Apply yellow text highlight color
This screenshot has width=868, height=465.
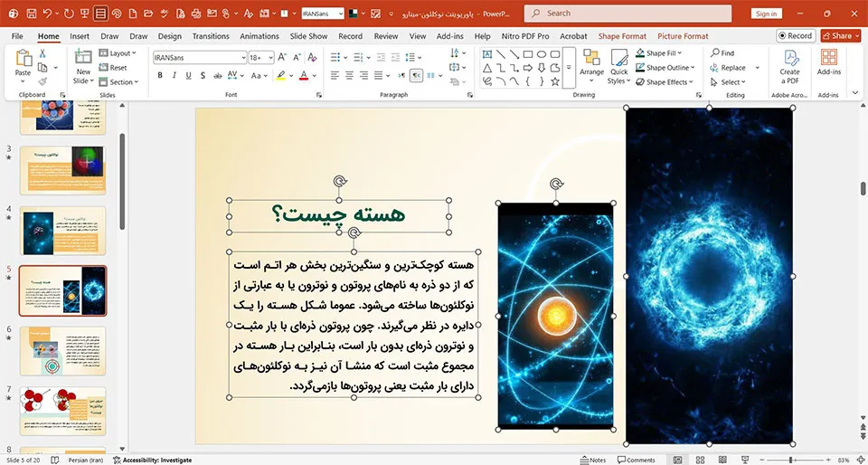click(281, 75)
